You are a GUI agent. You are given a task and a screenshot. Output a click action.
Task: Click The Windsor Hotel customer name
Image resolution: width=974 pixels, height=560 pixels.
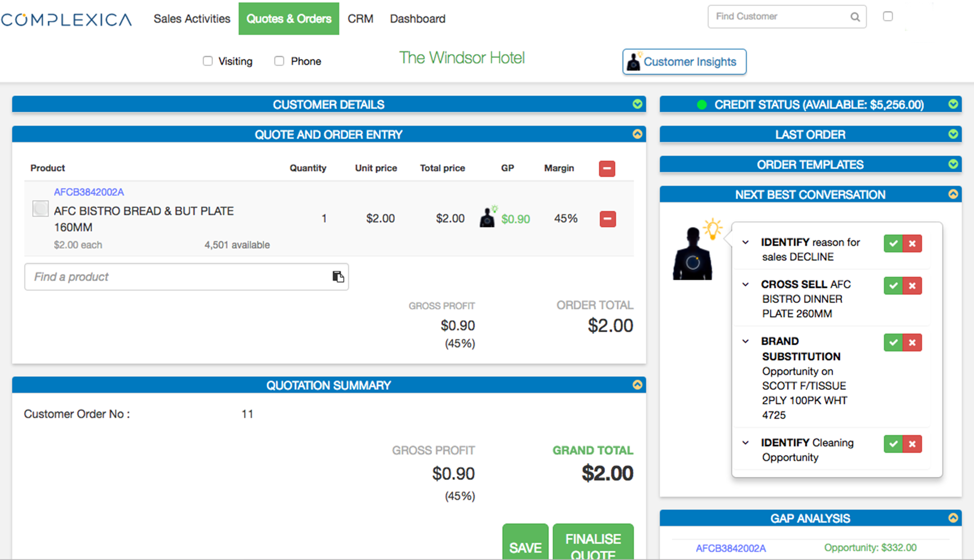[462, 58]
